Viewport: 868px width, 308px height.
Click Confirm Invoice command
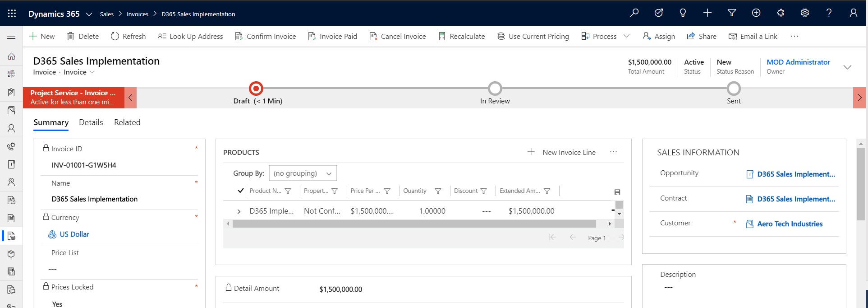(266, 36)
